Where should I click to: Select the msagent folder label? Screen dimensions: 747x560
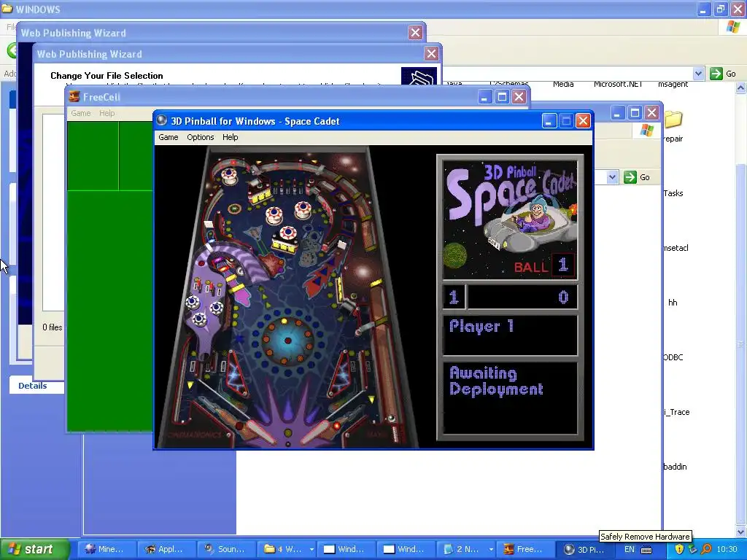click(673, 85)
